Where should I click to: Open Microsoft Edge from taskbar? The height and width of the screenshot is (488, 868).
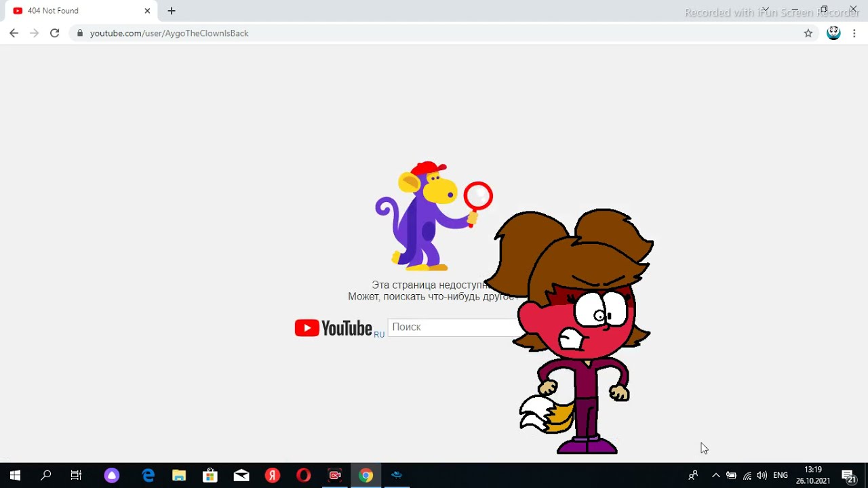pyautogui.click(x=148, y=475)
